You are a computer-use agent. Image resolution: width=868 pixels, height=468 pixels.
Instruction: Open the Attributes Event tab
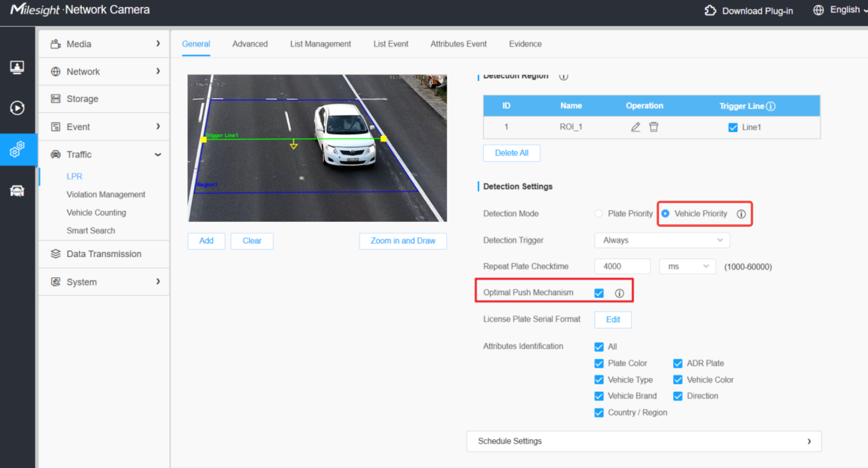pos(459,44)
